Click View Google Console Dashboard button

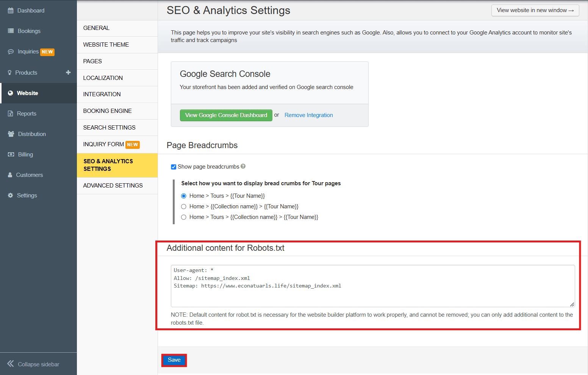226,115
